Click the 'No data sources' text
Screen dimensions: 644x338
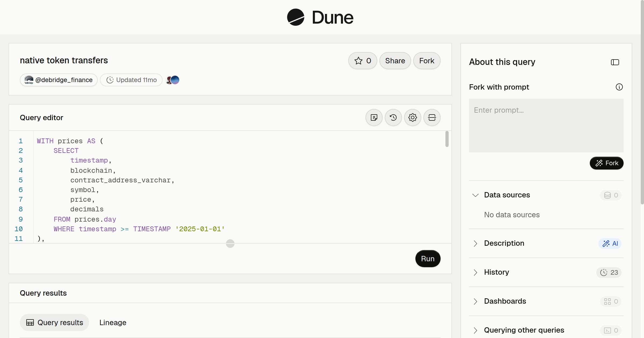(512, 215)
